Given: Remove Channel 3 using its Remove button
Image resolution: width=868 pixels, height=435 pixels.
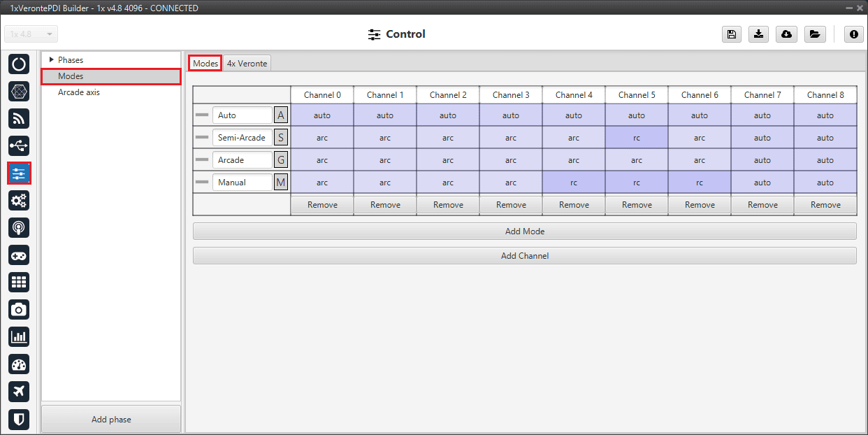Looking at the screenshot, I should pyautogui.click(x=511, y=205).
